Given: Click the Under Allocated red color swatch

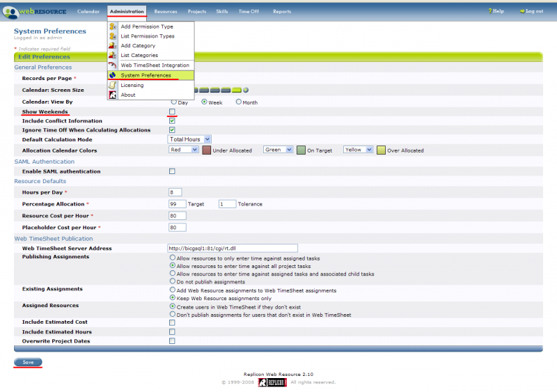Looking at the screenshot, I should [206, 150].
